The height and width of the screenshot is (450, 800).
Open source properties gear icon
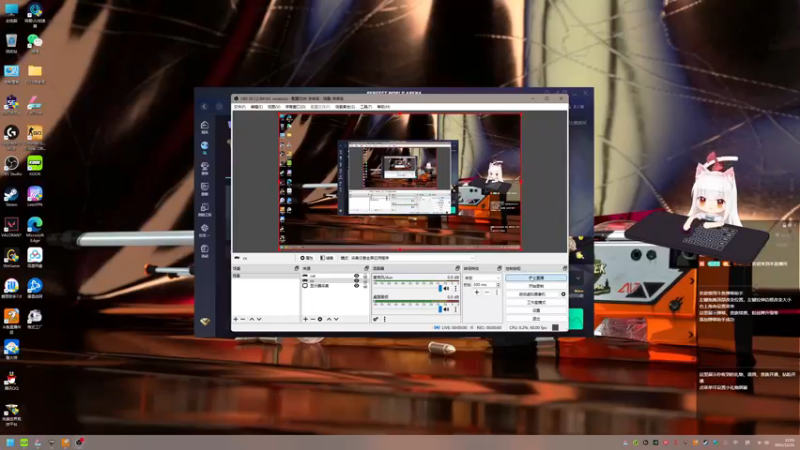pyautogui.click(x=320, y=319)
